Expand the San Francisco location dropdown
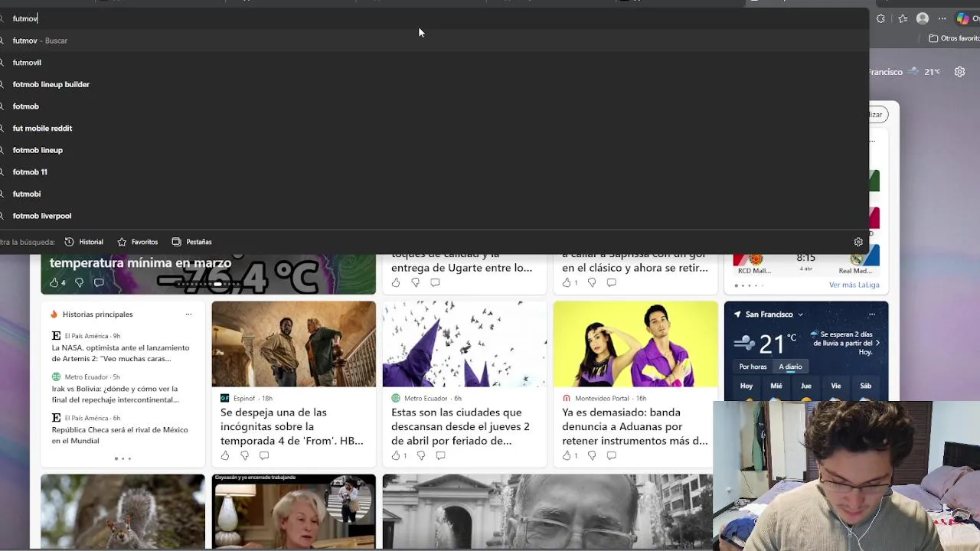This screenshot has height=551, width=980. [x=801, y=315]
